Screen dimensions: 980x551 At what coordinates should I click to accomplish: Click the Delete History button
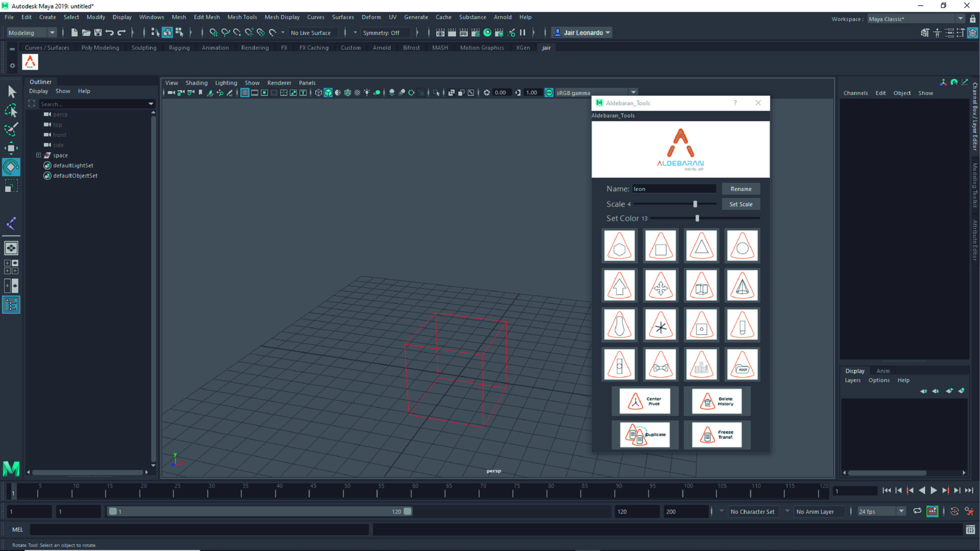pos(717,401)
